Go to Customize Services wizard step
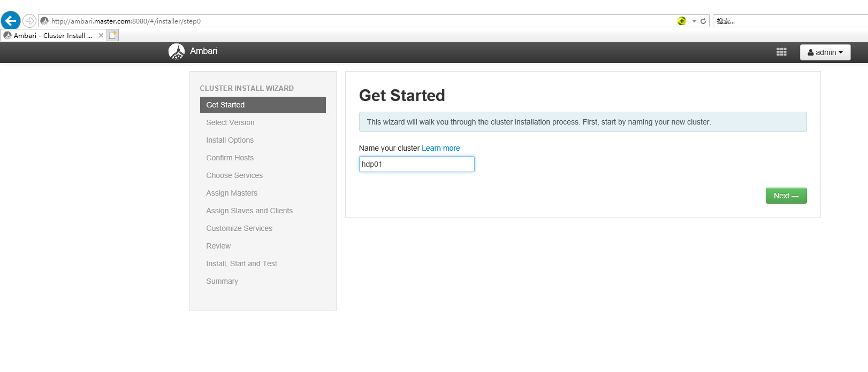Screen dimensions: 868x372 pos(239,228)
